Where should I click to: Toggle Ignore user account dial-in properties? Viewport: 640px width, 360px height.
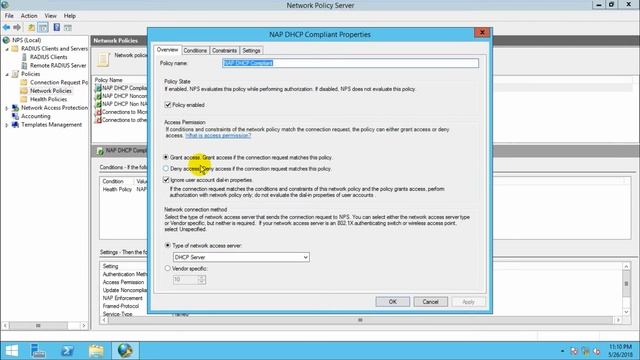point(166,180)
